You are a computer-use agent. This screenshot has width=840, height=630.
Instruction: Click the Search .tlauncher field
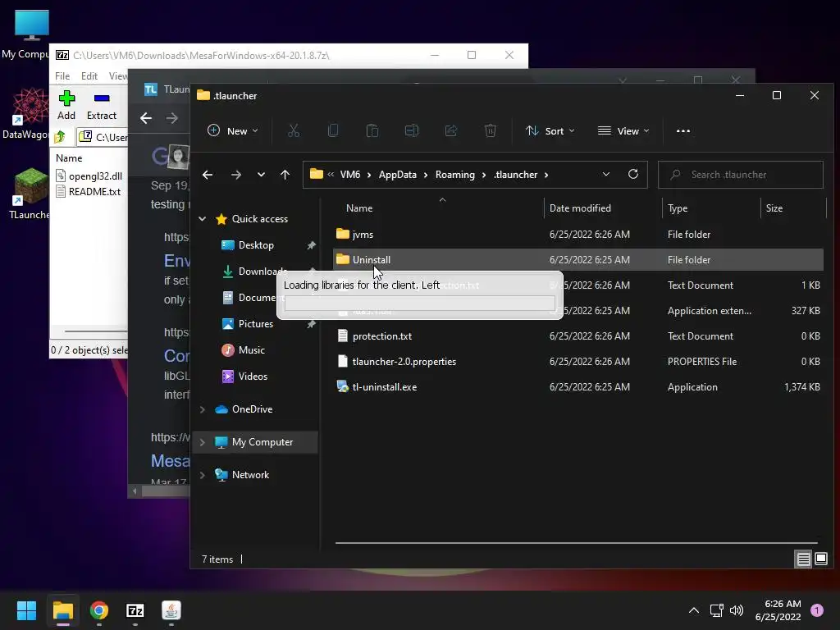(741, 175)
